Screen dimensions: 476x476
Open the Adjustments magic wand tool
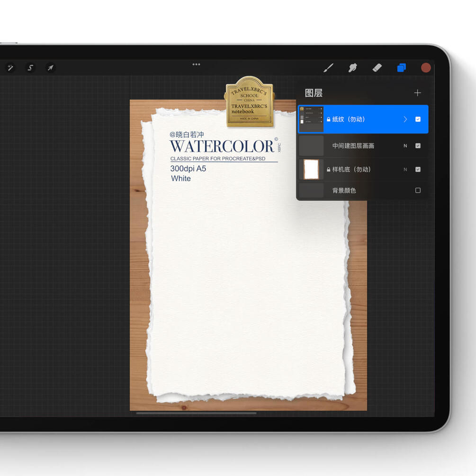click(x=10, y=67)
